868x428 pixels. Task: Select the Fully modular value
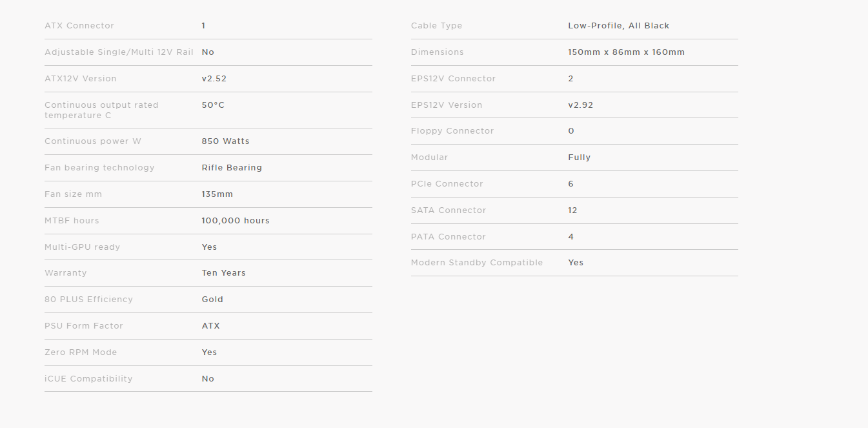579,158
